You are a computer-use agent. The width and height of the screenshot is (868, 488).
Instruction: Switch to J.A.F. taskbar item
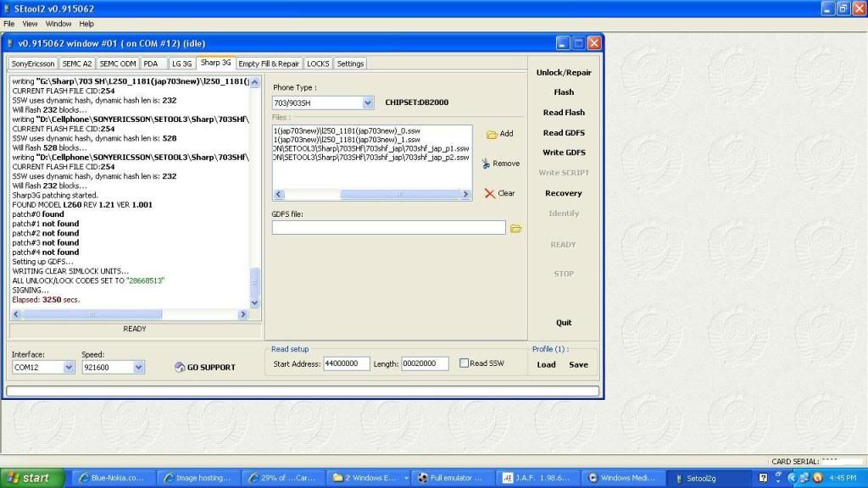537,478
